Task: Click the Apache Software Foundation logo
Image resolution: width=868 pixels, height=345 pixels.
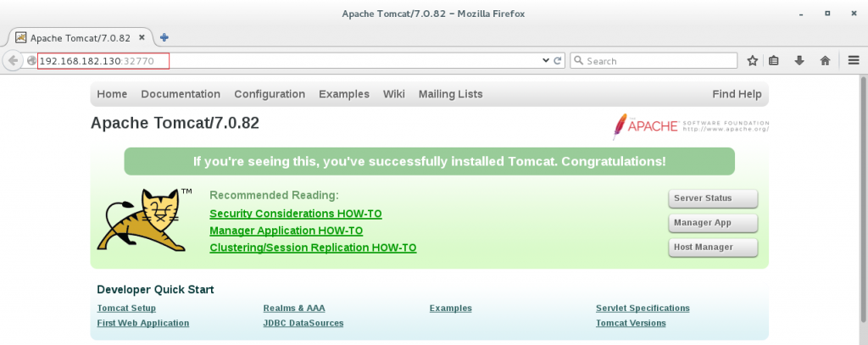Action: (691, 125)
